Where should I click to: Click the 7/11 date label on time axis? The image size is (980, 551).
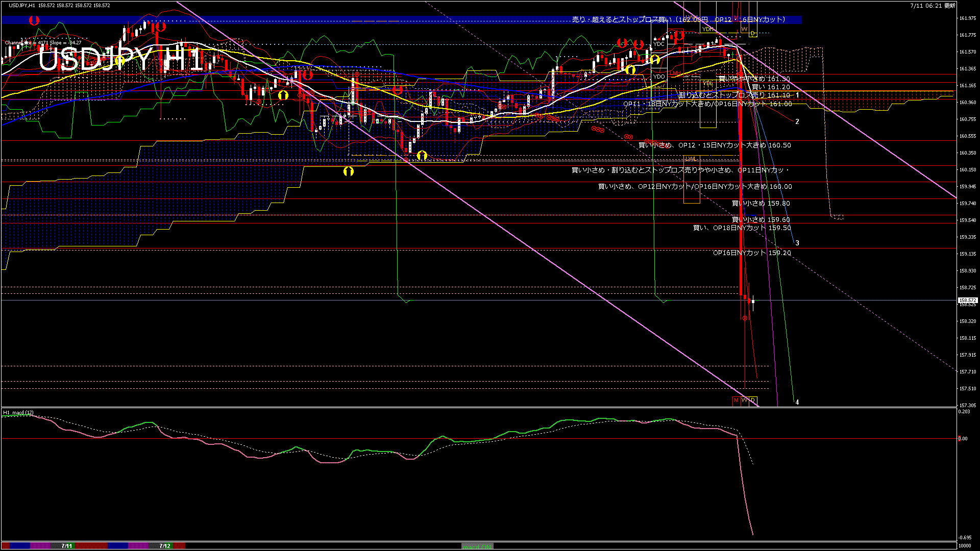(67, 546)
